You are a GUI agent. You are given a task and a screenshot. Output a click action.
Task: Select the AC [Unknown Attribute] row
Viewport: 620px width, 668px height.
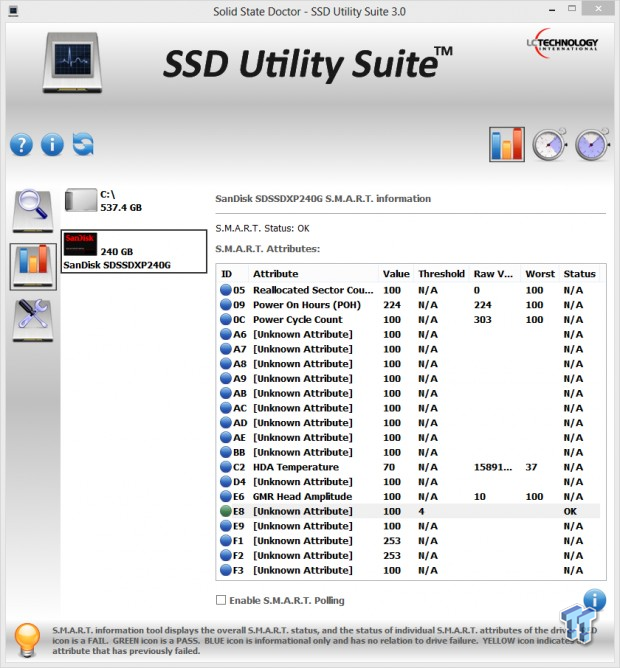tap(409, 408)
